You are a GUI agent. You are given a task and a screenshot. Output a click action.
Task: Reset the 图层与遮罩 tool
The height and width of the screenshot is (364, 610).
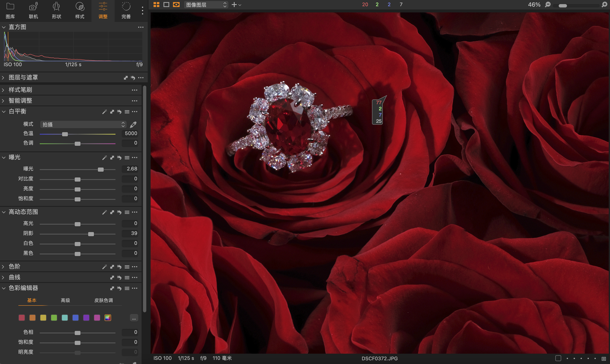(x=133, y=78)
